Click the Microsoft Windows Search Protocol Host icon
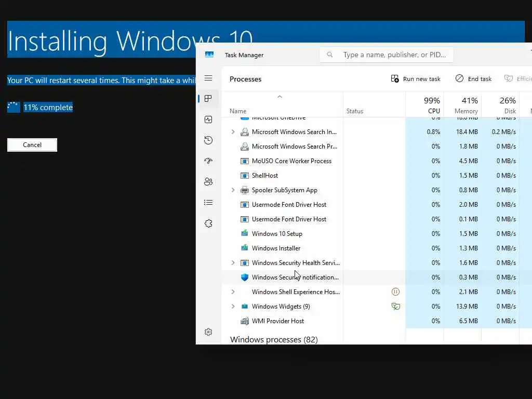 245,146
